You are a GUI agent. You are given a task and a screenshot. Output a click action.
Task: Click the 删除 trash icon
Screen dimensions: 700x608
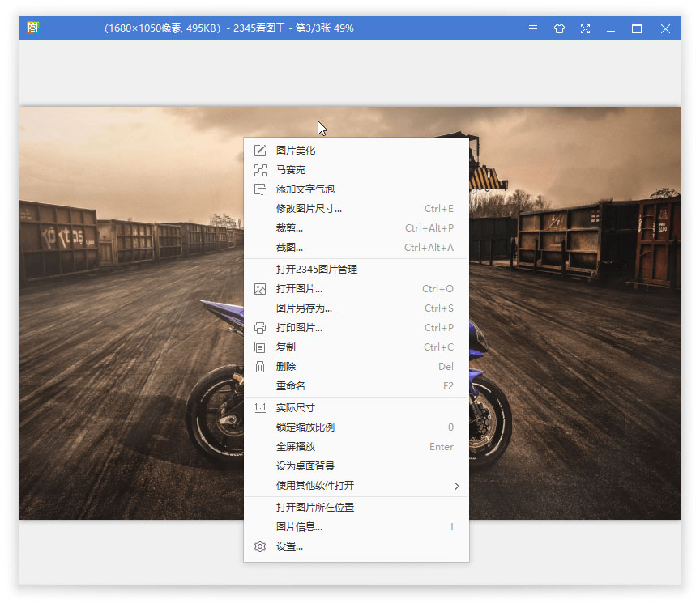[x=259, y=366]
